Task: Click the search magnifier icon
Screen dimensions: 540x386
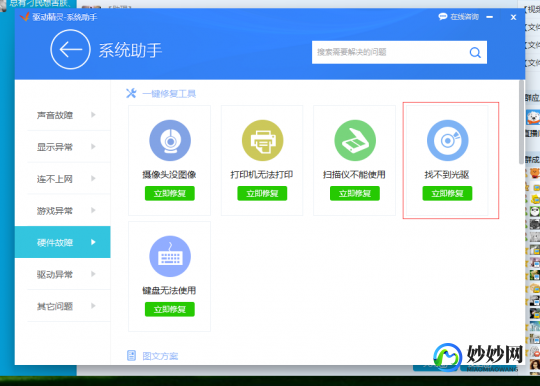Action: (x=475, y=52)
